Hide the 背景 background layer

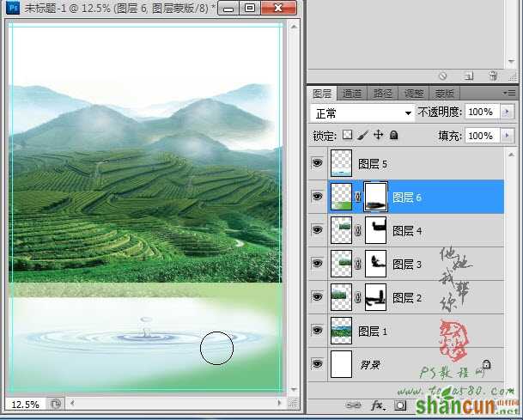pos(317,363)
